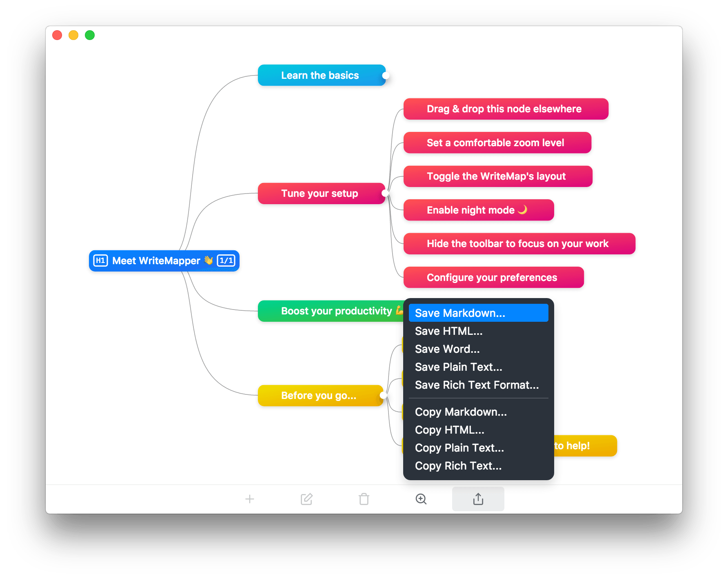Select Configure your preferences node
Image resolution: width=728 pixels, height=579 pixels.
pyautogui.click(x=494, y=277)
